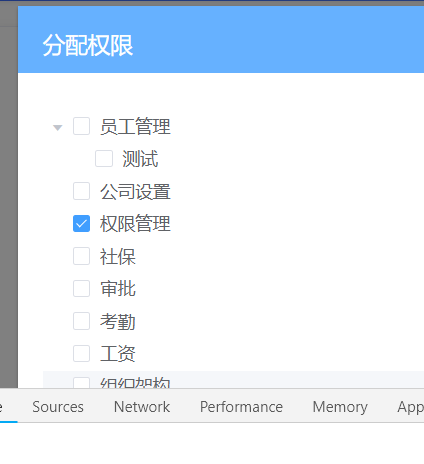Screen dimensions: 424x464
Task: Collapse the 员工管理 tree node arrow
Action: coord(58,128)
